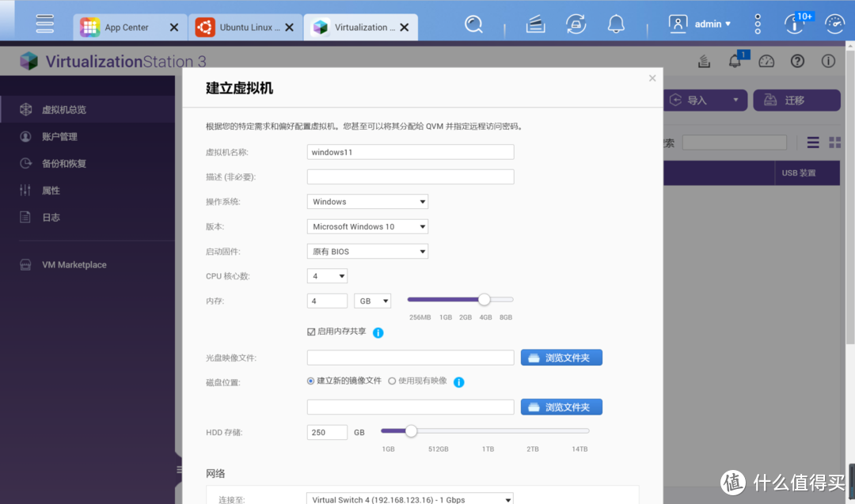The image size is (855, 504).
Task: Open the vertical three-dot more menu
Action: [x=758, y=24]
